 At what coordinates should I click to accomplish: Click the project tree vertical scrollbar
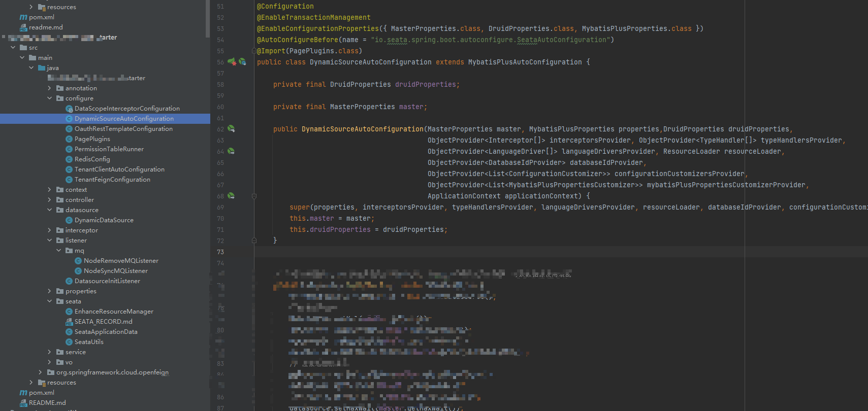pos(208,19)
